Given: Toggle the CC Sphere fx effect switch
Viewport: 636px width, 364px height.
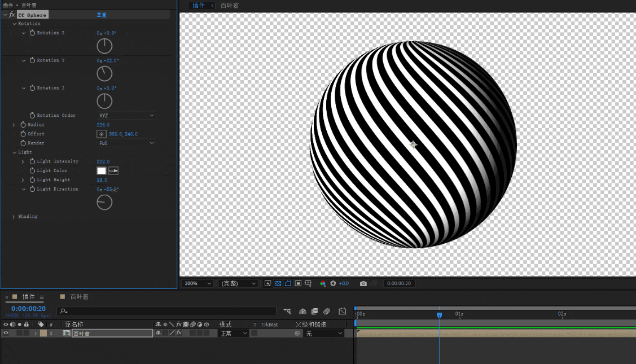Looking at the screenshot, I should [12, 15].
